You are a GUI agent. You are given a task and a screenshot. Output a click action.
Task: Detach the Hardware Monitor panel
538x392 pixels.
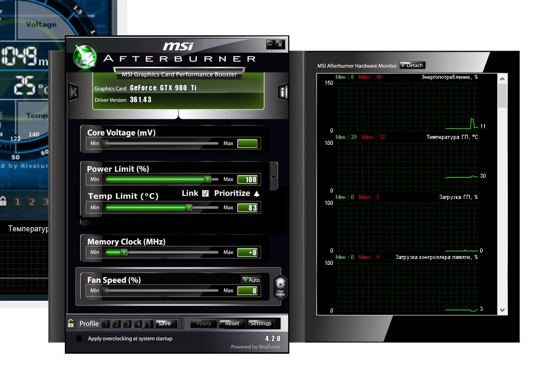[x=412, y=65]
